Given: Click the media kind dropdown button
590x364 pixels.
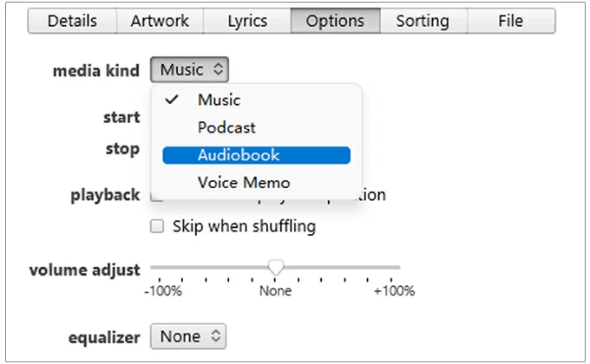Looking at the screenshot, I should tap(190, 69).
